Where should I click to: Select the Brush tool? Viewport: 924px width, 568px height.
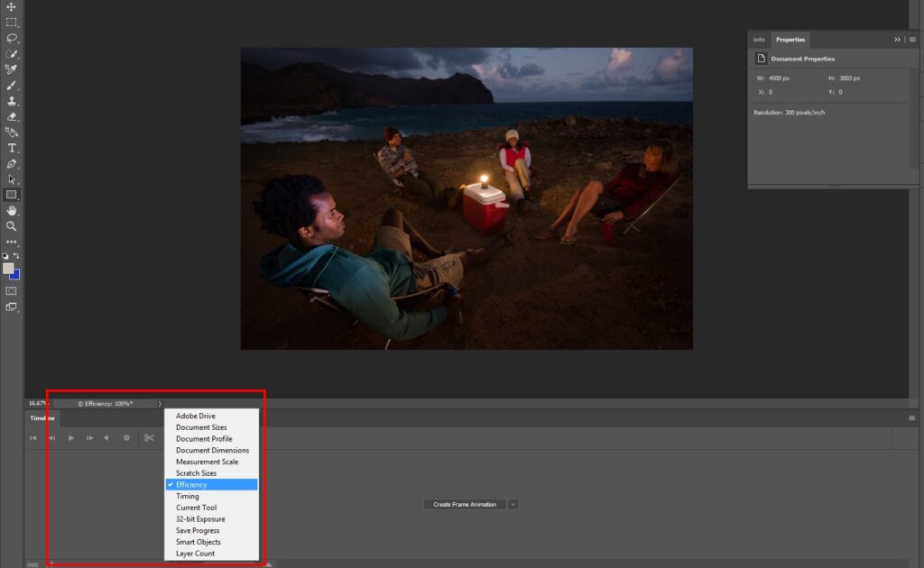11,86
